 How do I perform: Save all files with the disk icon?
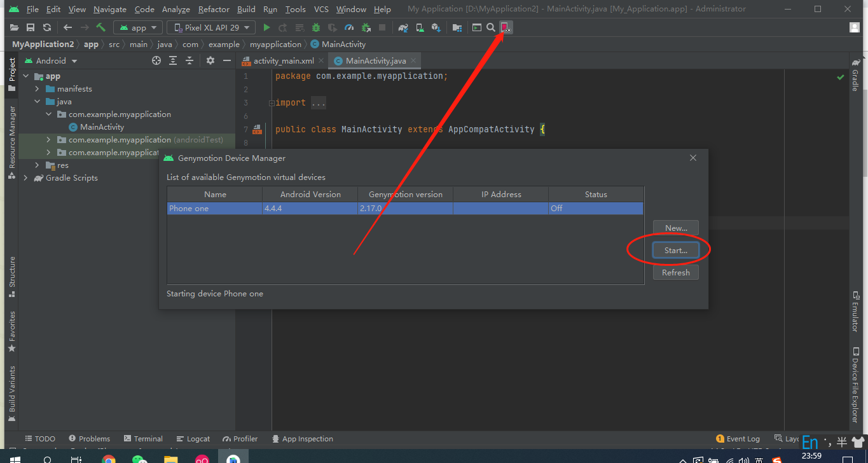31,27
